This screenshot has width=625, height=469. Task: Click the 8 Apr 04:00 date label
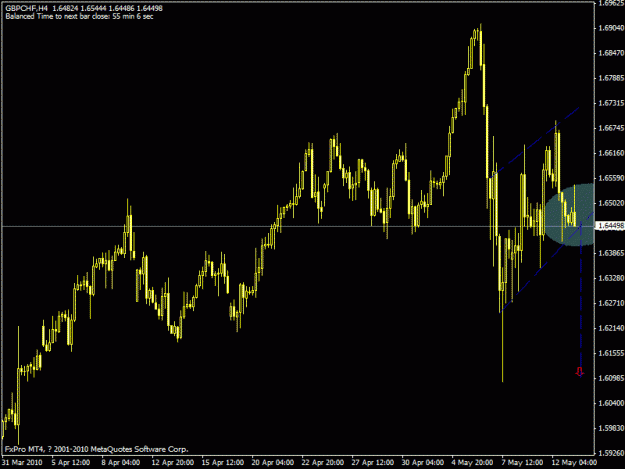120,463
